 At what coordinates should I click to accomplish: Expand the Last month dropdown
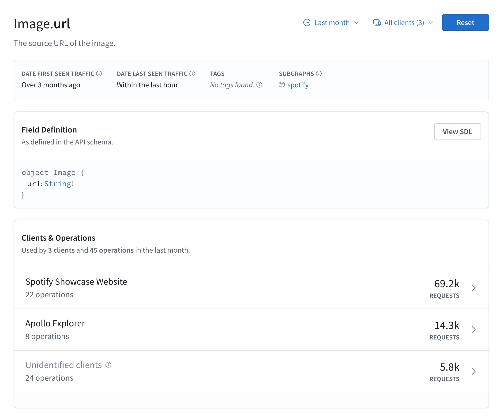click(x=331, y=22)
